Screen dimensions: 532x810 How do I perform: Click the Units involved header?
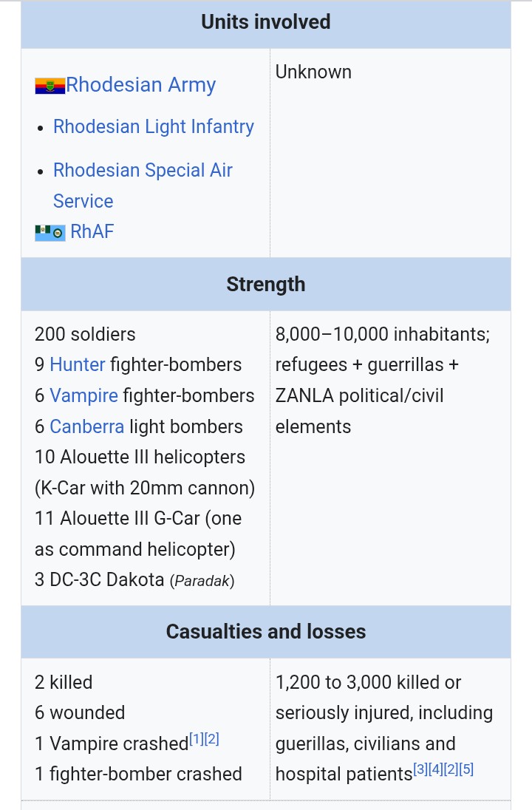(265, 22)
